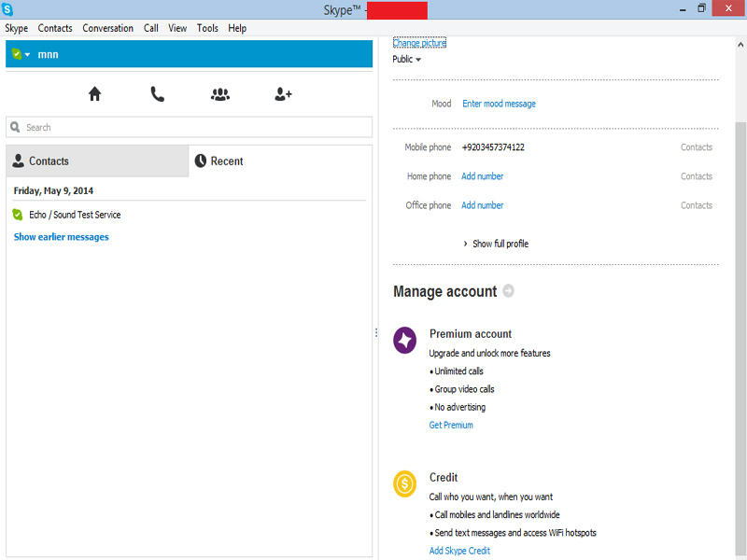
Task: Click Enter mood message link
Action: 499,104
